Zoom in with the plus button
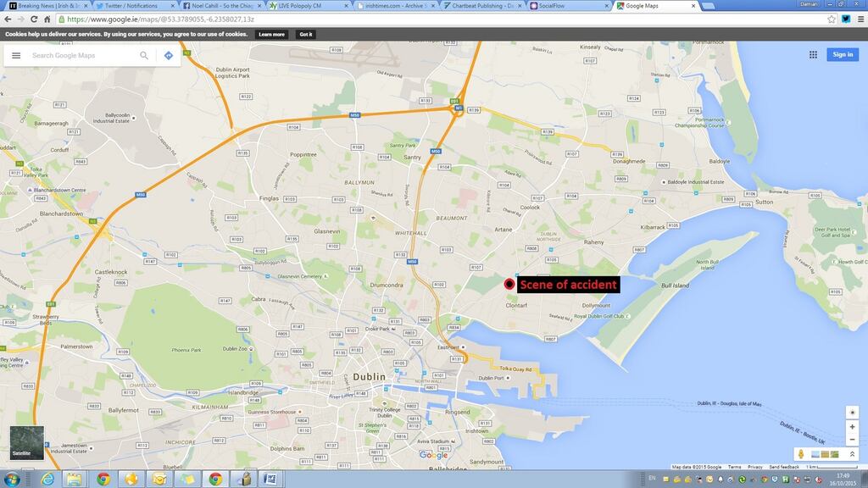 coord(852,427)
